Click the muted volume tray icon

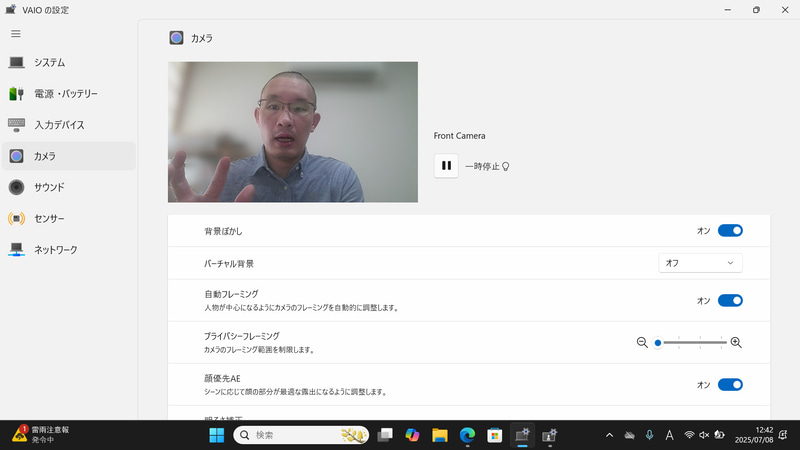click(x=704, y=435)
